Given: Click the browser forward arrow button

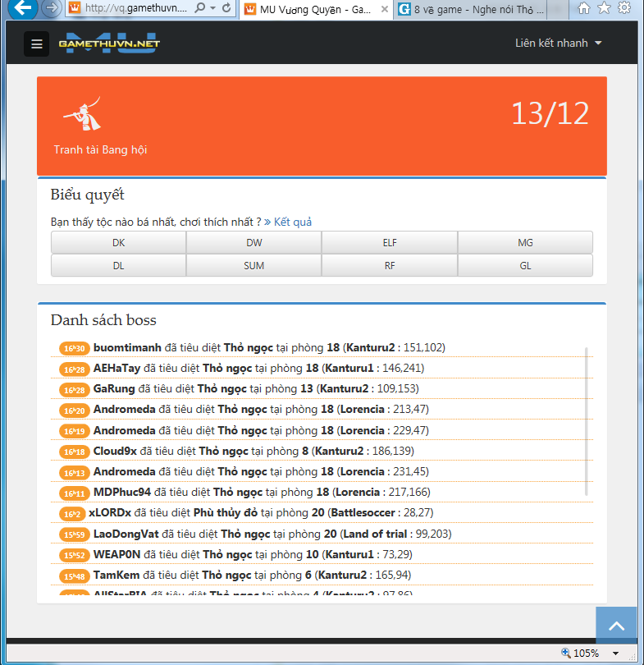Looking at the screenshot, I should point(51,8).
